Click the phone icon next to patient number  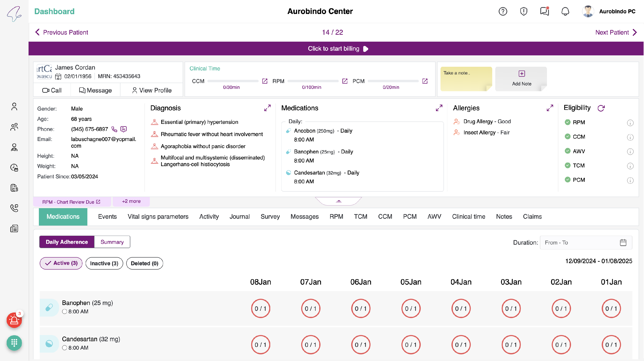tap(114, 129)
